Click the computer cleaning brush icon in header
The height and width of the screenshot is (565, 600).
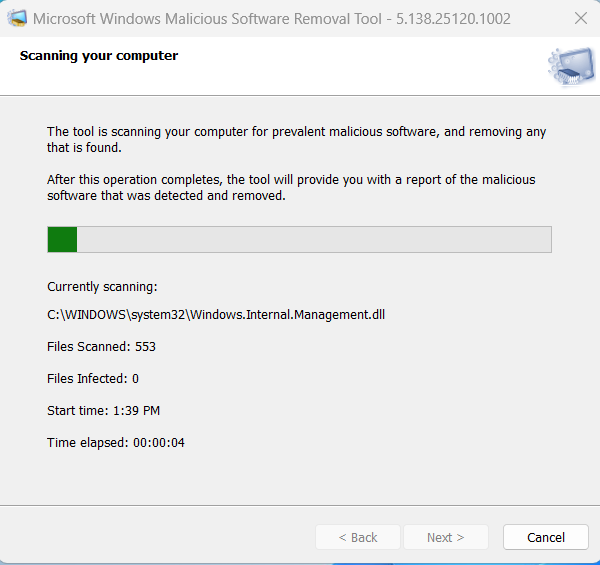571,66
